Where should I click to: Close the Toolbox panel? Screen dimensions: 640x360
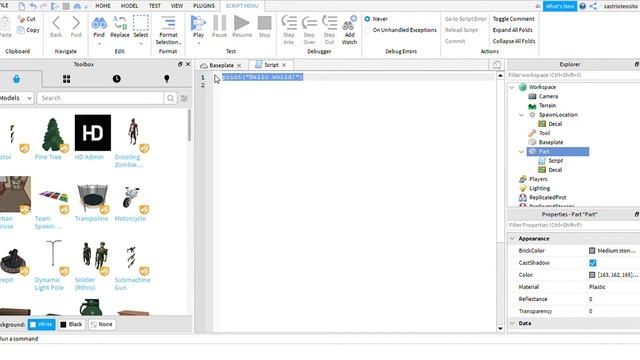(188, 64)
